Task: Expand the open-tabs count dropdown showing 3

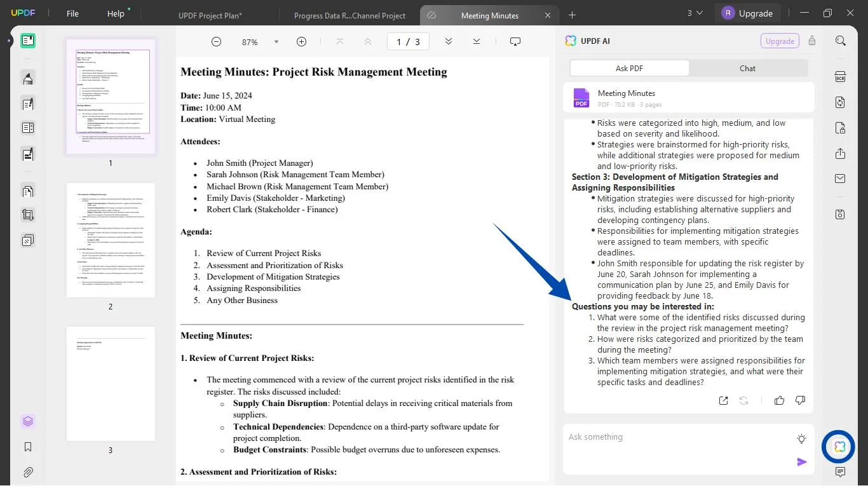Action: click(x=695, y=13)
